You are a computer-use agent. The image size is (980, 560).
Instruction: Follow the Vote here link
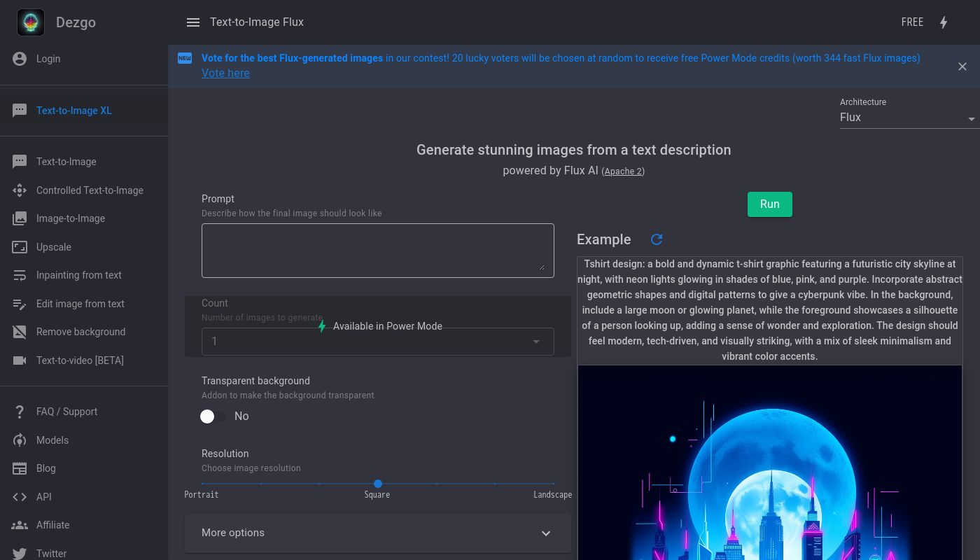pyautogui.click(x=225, y=73)
